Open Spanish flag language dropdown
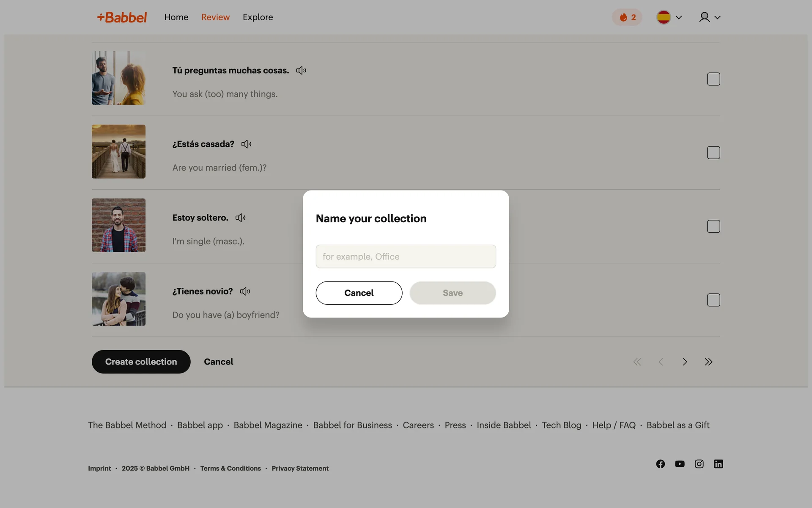 click(x=669, y=17)
